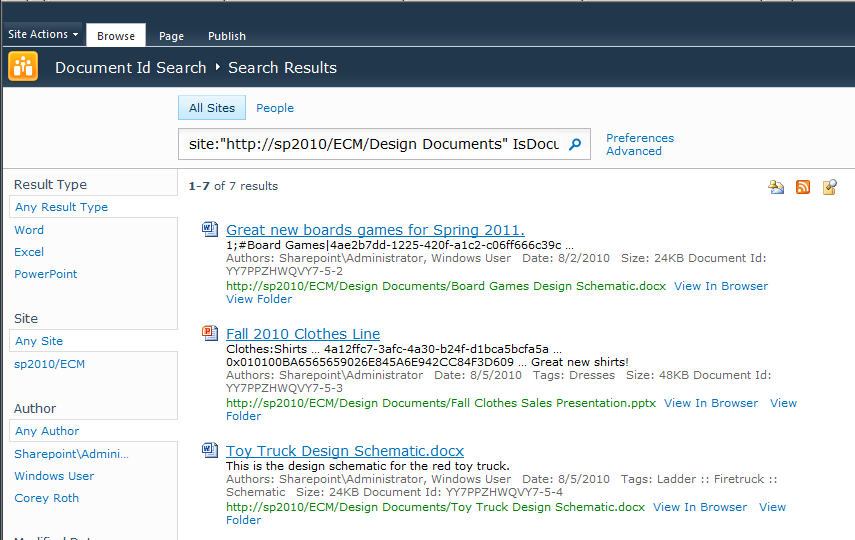Filter by site sp2010/ECM

pyautogui.click(x=50, y=364)
